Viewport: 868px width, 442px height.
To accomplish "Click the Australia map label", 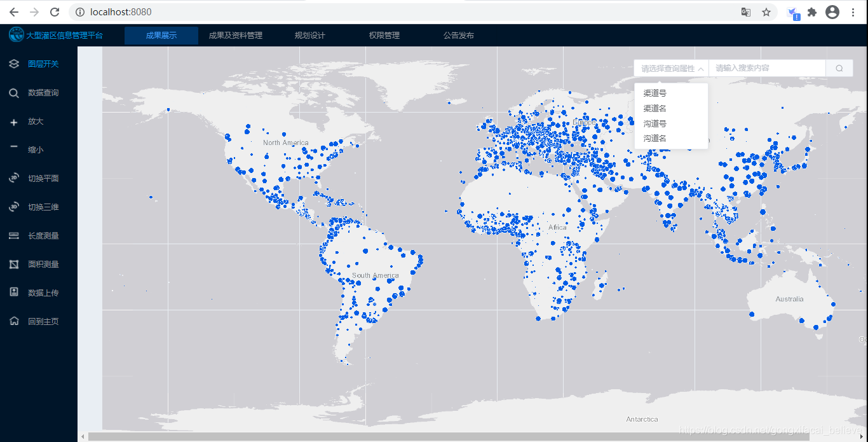I will tap(789, 299).
